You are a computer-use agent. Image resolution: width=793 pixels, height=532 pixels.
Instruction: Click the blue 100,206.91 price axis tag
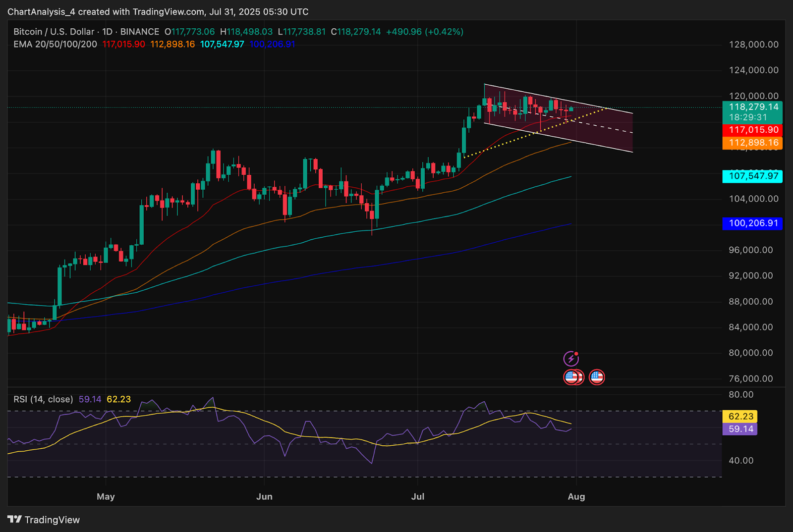[x=752, y=223]
